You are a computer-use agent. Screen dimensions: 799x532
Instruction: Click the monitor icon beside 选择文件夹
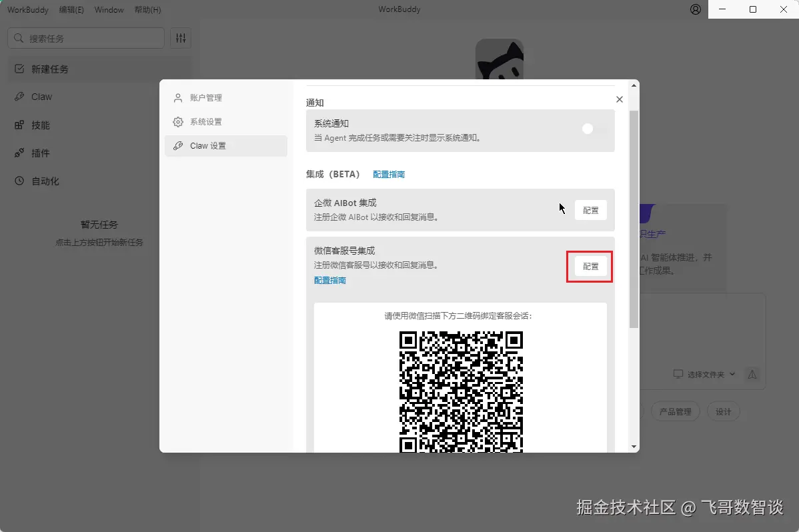678,374
